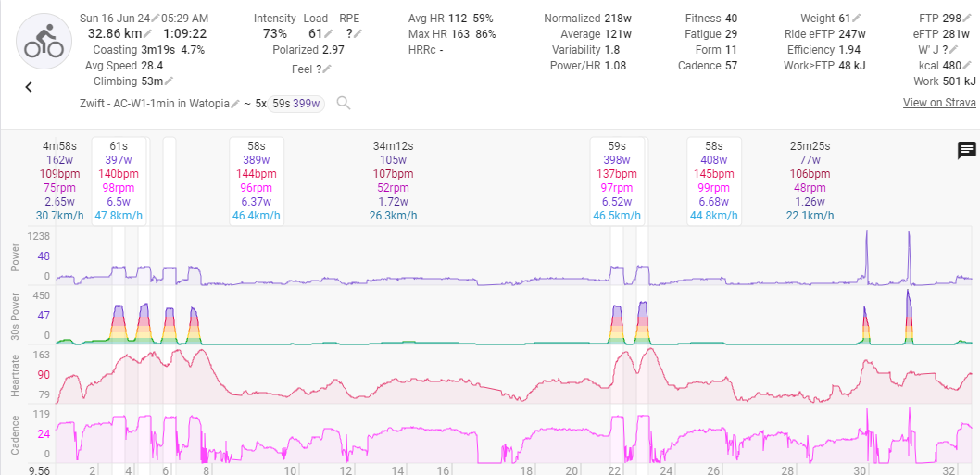Select the 25m25s 77w interval summary
This screenshot has width=980, height=475.
[x=810, y=181]
